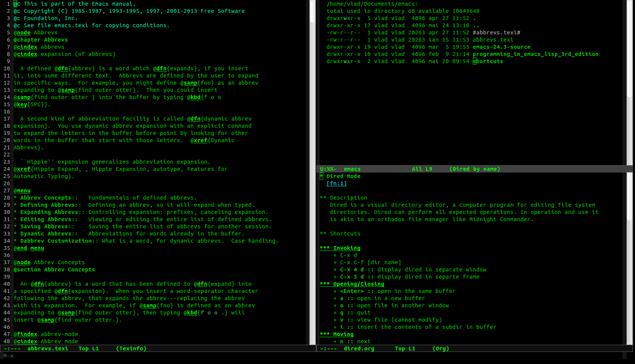
Task: Click '@chapter Abbrevs' on line 6
Action: click(x=40, y=40)
